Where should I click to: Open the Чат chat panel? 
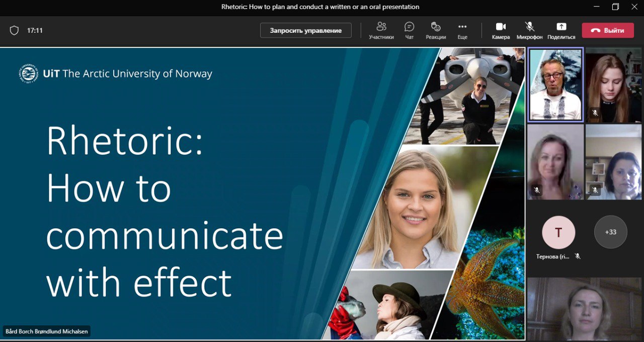410,30
